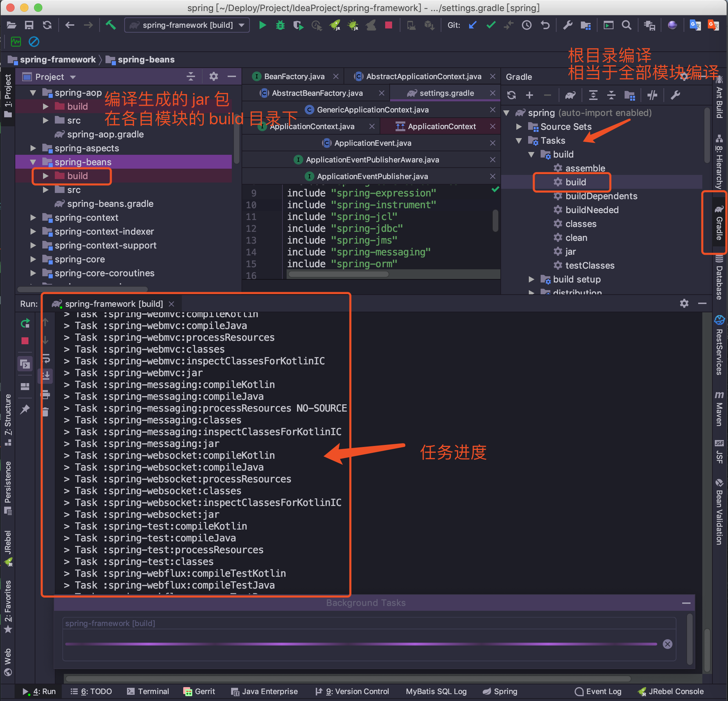Open the spring-framework [build] run configuration dropdown
Viewport: 728px width, 701px height.
tap(187, 25)
